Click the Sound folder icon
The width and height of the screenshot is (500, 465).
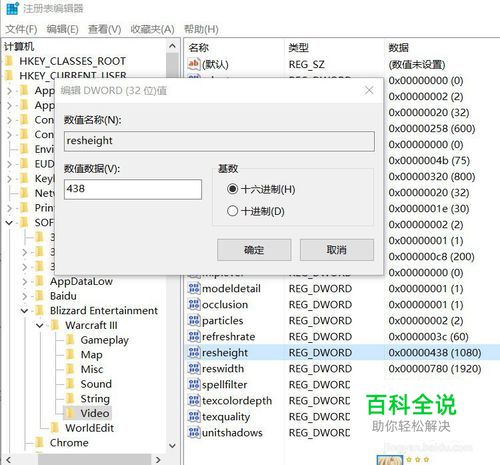click(70, 384)
